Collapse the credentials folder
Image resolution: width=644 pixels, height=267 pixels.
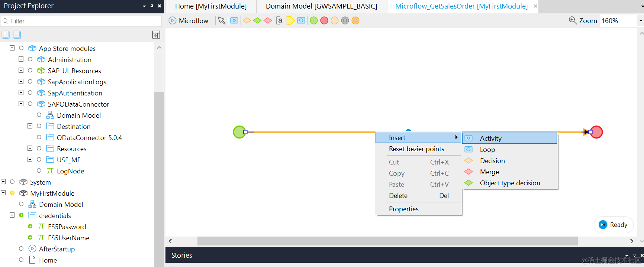(12, 215)
